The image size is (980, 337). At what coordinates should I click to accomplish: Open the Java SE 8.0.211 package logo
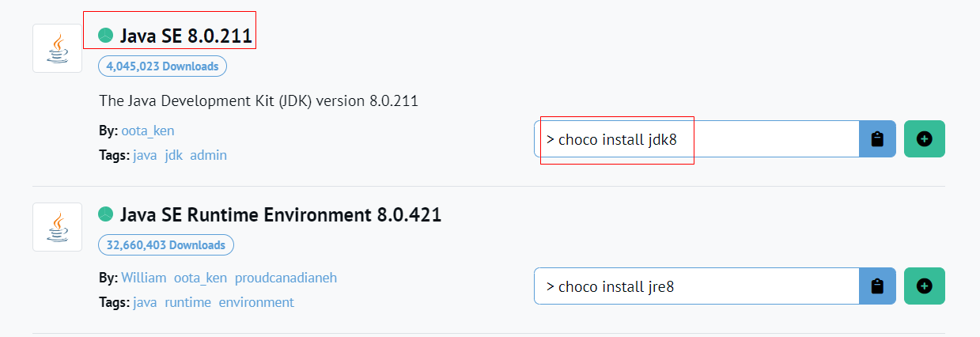[57, 48]
